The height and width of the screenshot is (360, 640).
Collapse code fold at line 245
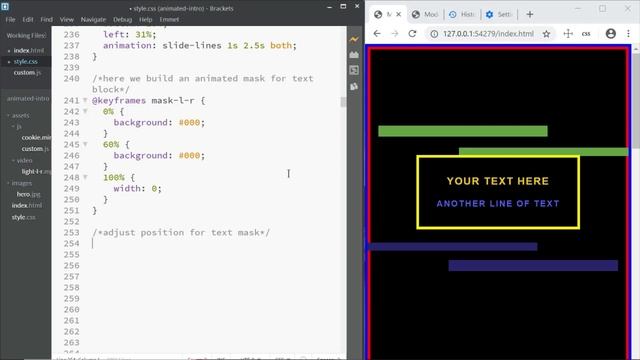coord(85,144)
